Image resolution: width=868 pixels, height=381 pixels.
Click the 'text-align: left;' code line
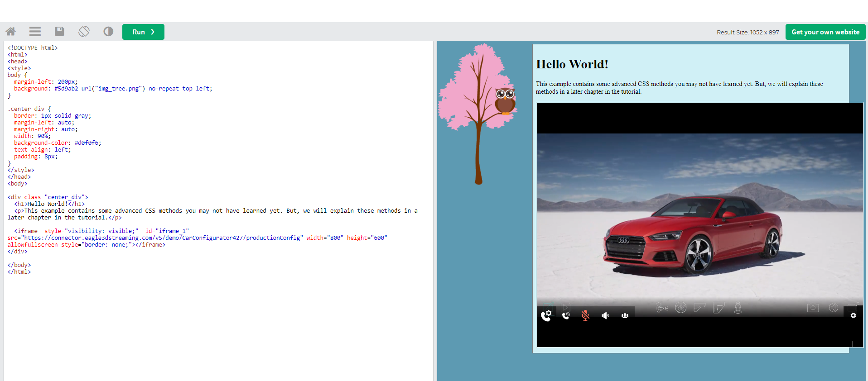coord(43,149)
